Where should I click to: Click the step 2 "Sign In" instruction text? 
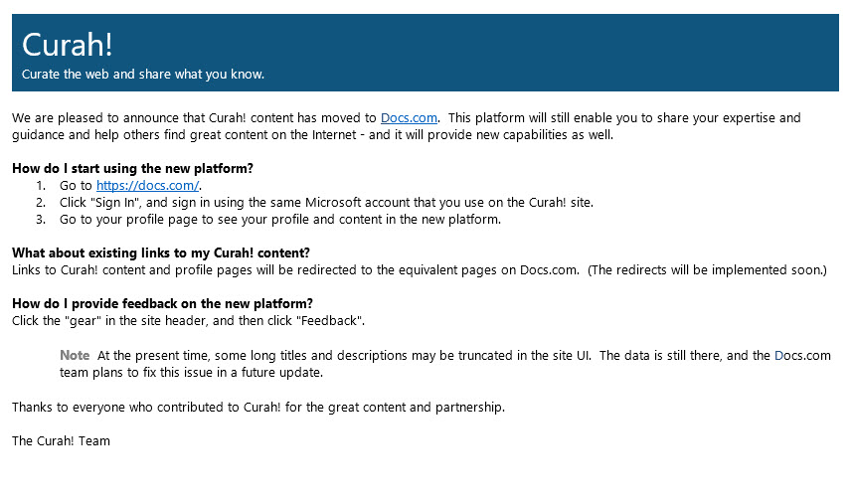[326, 203]
